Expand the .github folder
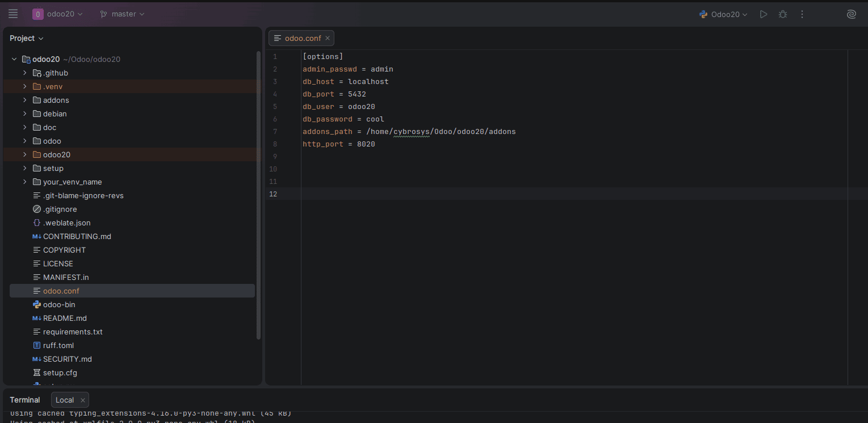Screen dimensions: 868x423 coord(25,73)
